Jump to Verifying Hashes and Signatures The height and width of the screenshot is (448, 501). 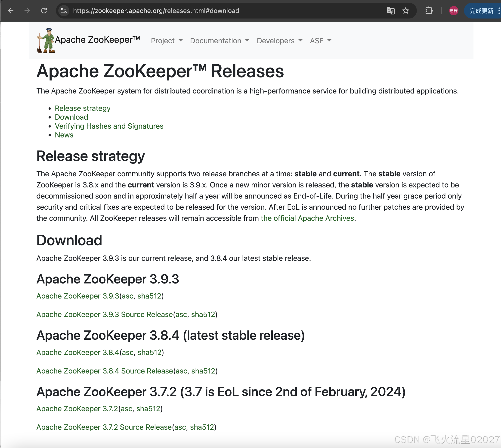[109, 126]
